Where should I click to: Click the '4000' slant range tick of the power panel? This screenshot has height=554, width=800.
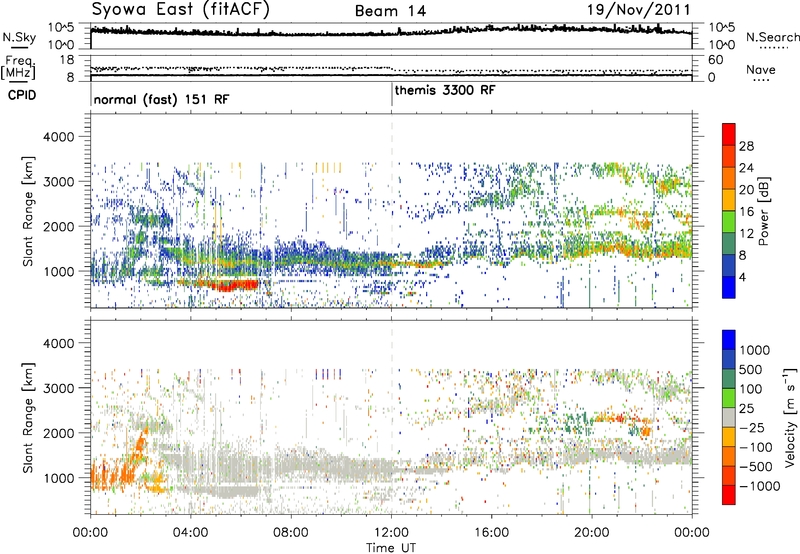pos(58,137)
